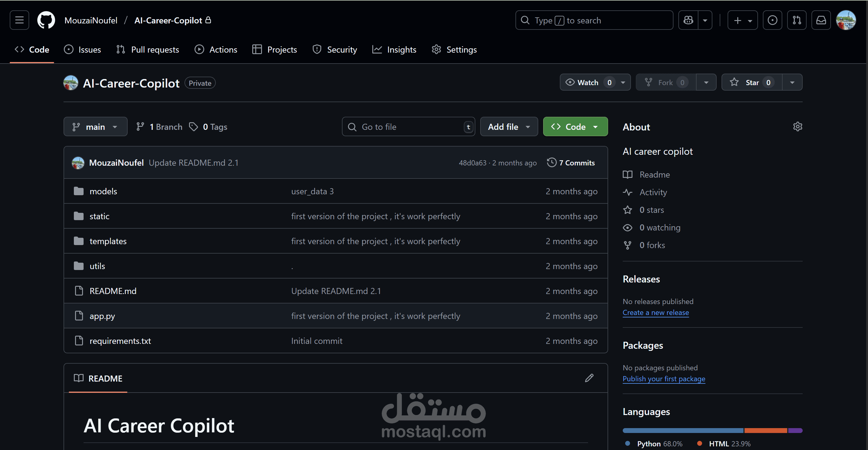Open the 48d0a63 commit hash
This screenshot has height=450, width=868.
[472, 163]
